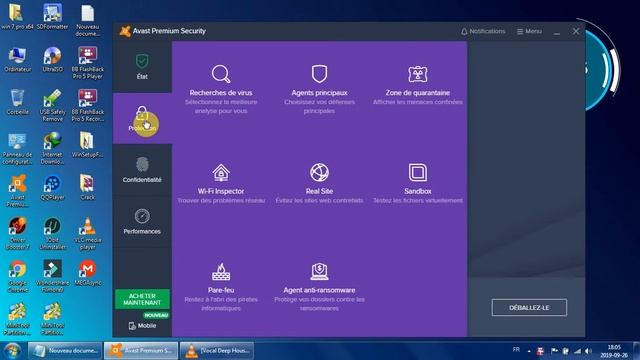The image size is (640, 360).
Task: Select Crack desktop archive icon
Action: (87, 188)
